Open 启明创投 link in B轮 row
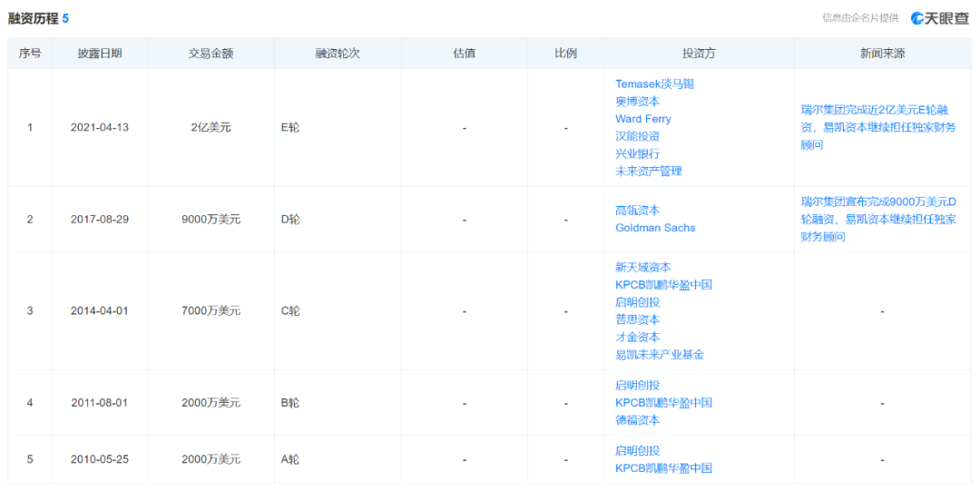Screen dimensions: 980x491 638,386
